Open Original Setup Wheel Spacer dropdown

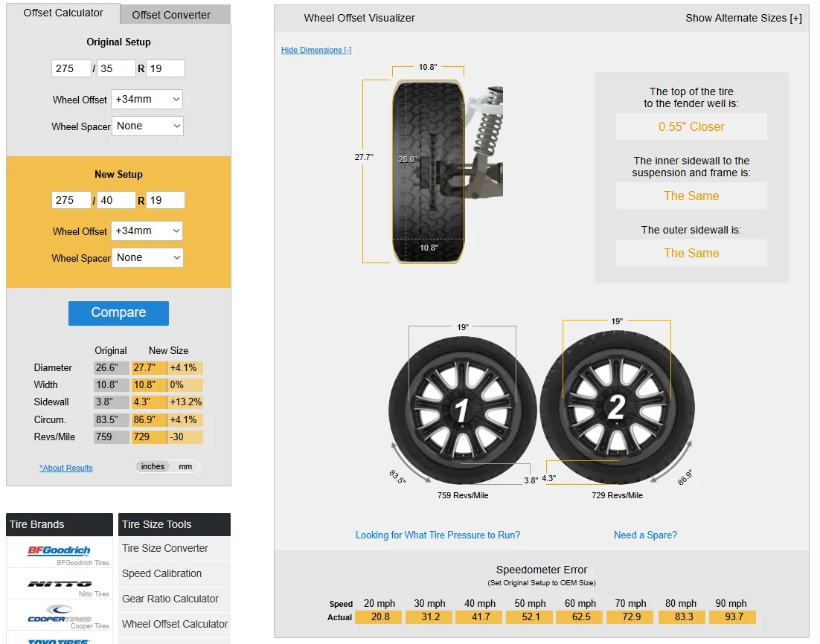click(147, 126)
